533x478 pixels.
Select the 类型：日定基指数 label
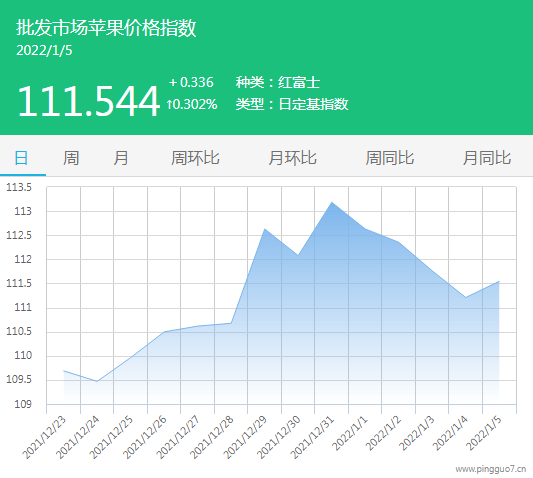click(x=292, y=104)
